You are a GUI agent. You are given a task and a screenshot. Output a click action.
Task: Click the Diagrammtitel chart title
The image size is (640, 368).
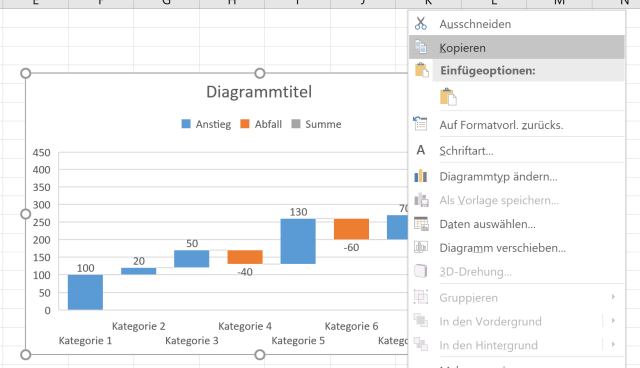(x=259, y=92)
